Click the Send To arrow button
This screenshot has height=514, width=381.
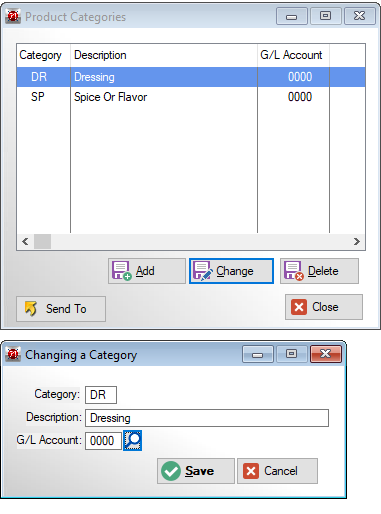61,309
